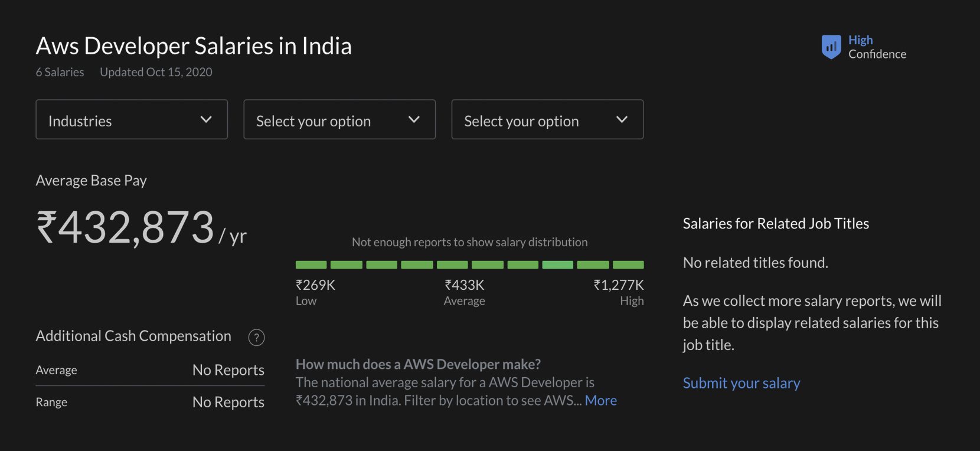Click the High Confidence label
Viewport: 980px width, 451px height.
[x=877, y=47]
